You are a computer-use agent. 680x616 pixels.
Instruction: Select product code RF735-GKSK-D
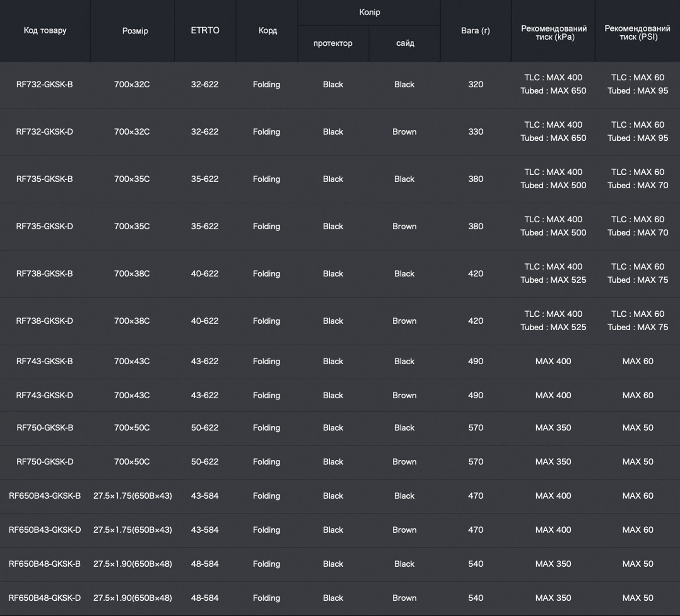(44, 226)
